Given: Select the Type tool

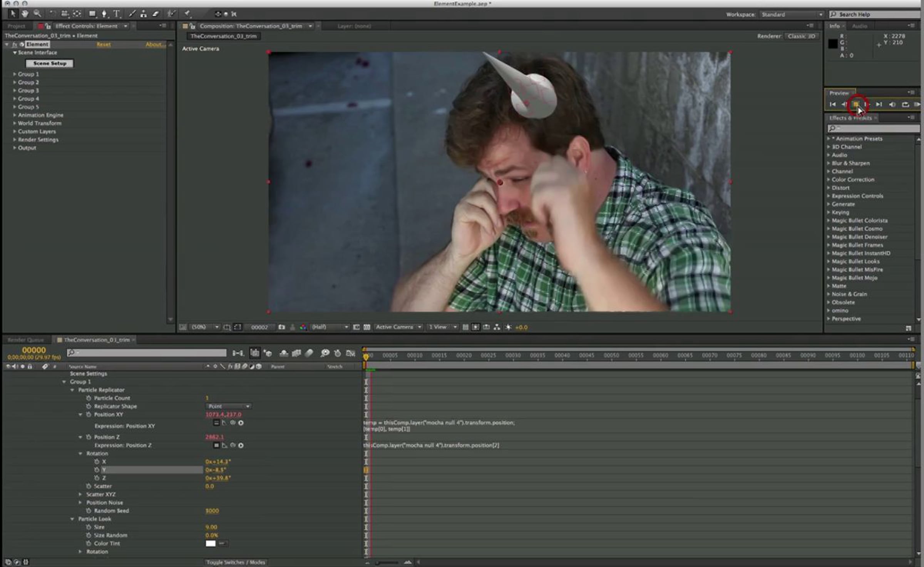Looking at the screenshot, I should click(117, 14).
